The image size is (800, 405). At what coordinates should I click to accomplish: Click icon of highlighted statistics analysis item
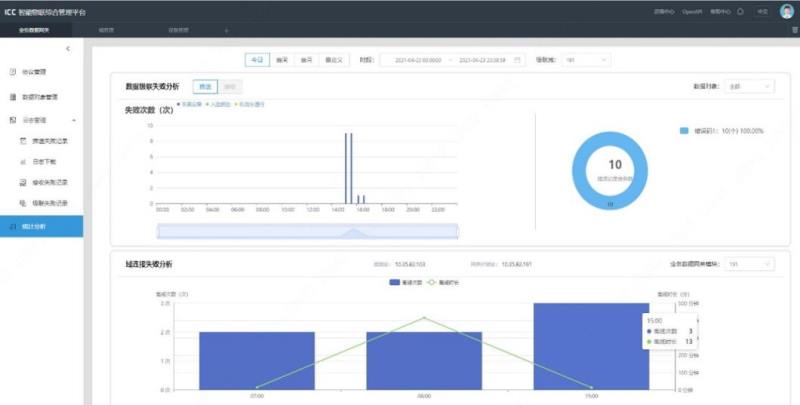[13, 226]
